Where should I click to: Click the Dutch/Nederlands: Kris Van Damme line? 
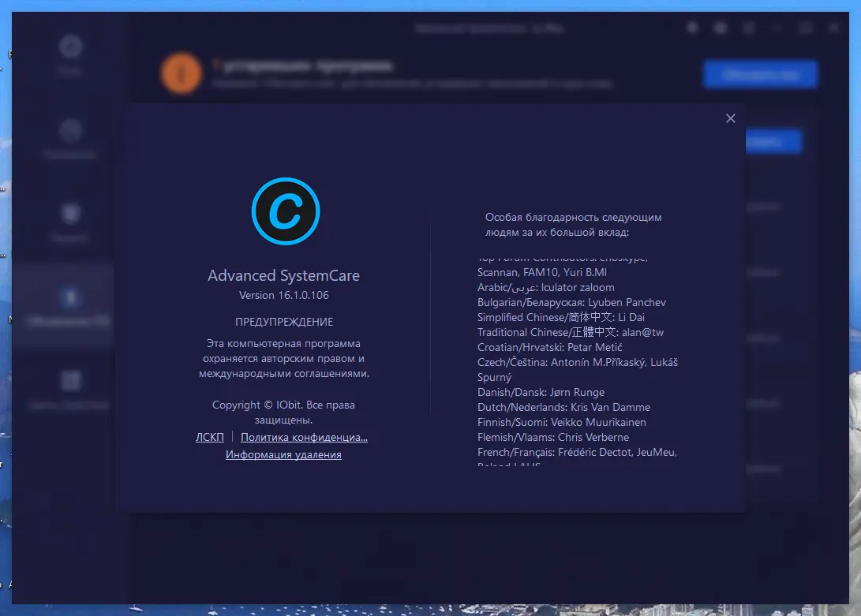(x=564, y=407)
